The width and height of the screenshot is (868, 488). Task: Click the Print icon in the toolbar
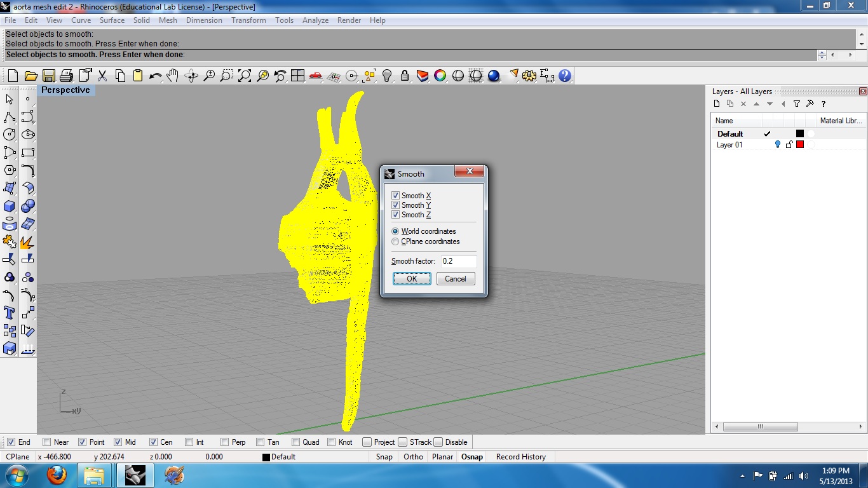tap(66, 76)
